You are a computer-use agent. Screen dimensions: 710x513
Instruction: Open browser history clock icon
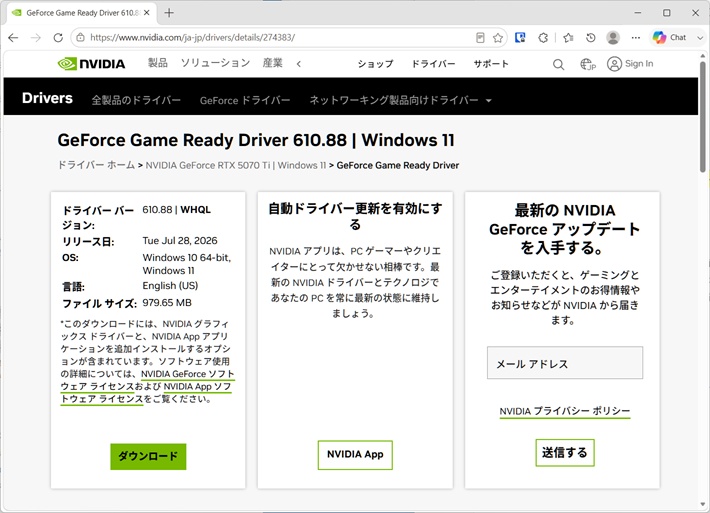click(590, 38)
